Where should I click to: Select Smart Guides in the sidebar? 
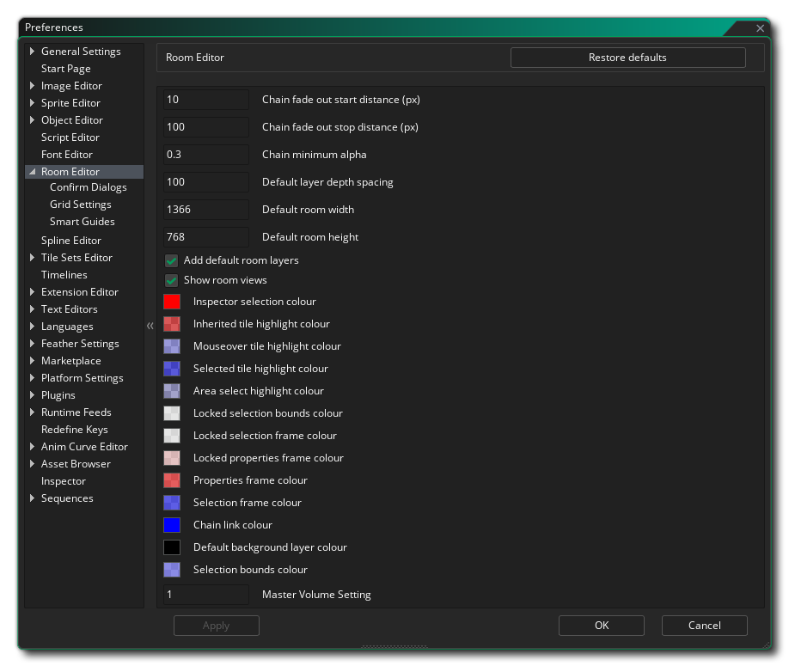pyautogui.click(x=82, y=222)
